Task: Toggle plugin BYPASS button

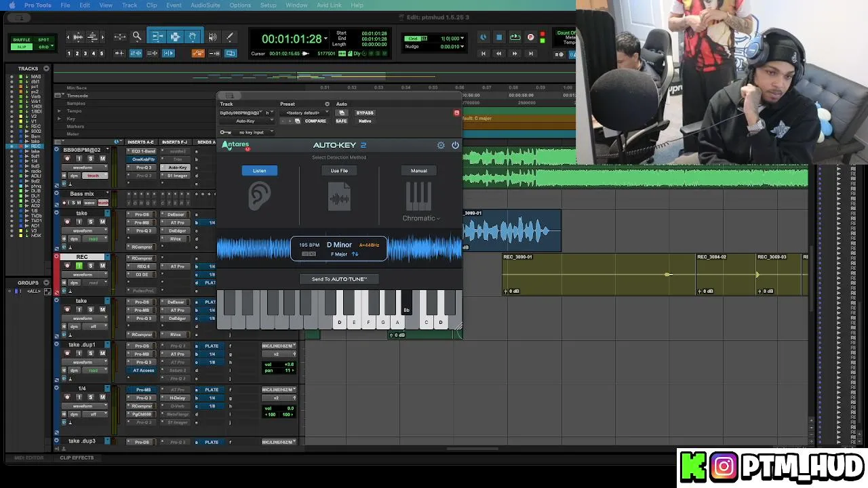Action: tap(365, 113)
